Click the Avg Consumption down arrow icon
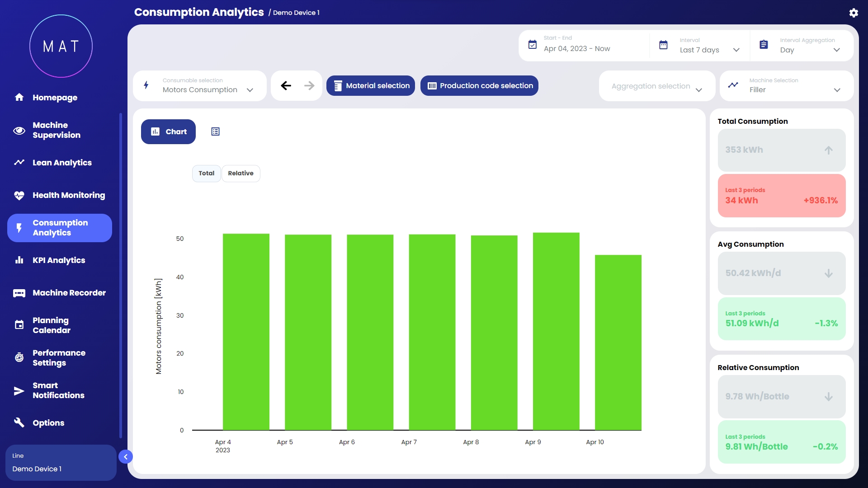The height and width of the screenshot is (488, 868). (x=828, y=273)
